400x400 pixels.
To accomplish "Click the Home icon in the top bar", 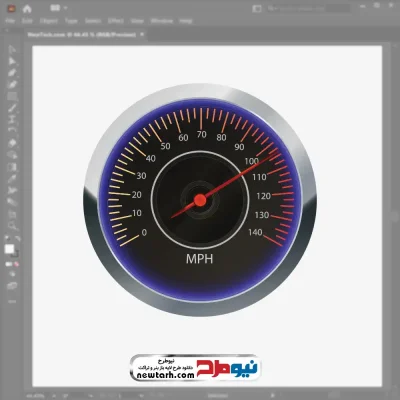I will tap(27, 9).
